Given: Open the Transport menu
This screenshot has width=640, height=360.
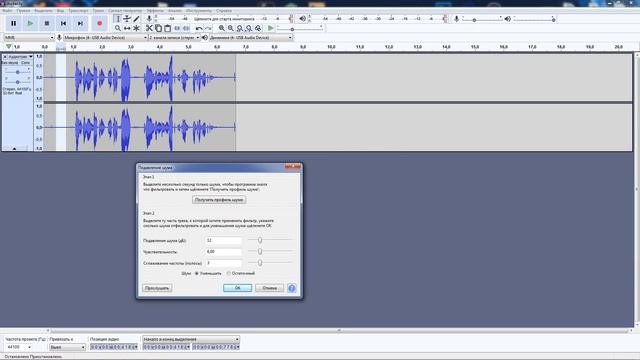Looking at the screenshot, I should (78, 11).
